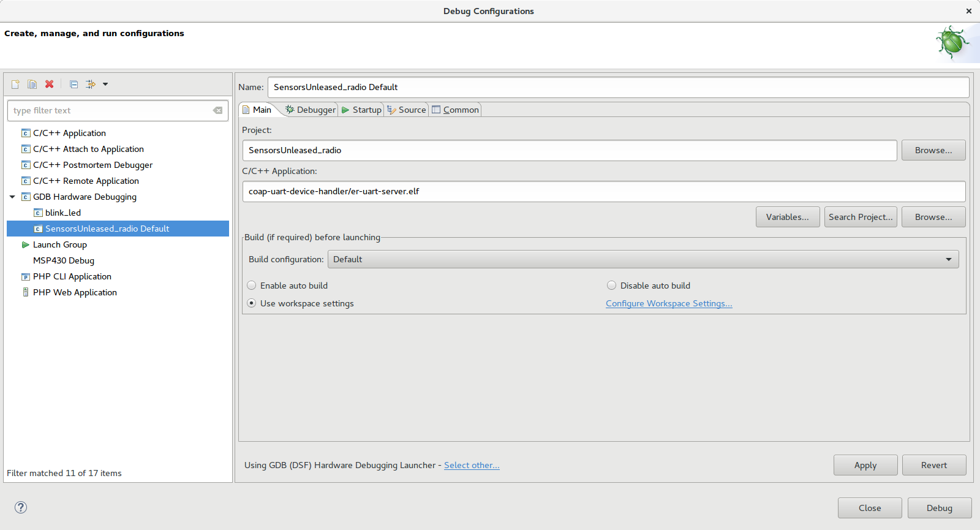Select C/C++ Remote Application entry
980x530 pixels.
click(86, 181)
